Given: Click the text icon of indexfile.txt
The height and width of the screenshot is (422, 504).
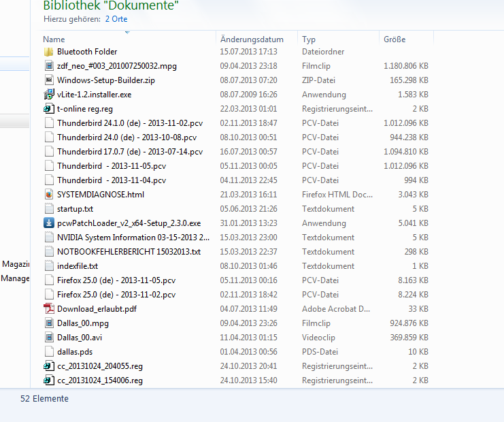Looking at the screenshot, I should (x=49, y=266).
